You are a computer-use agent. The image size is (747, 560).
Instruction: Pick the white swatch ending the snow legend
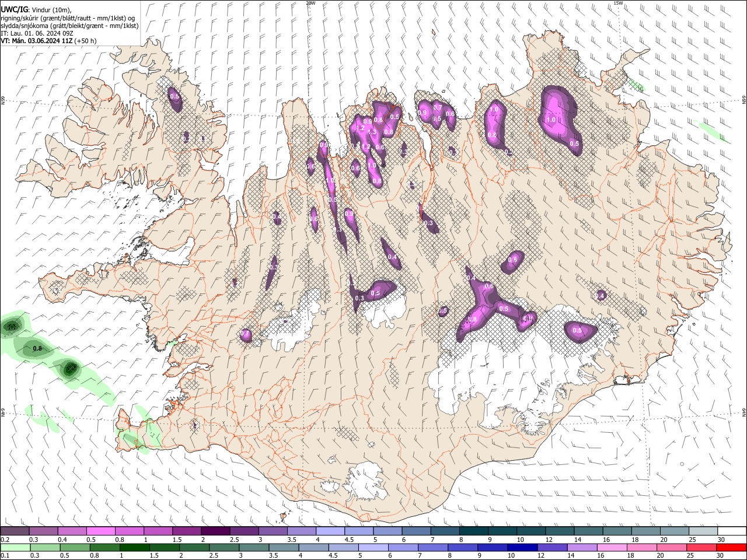pyautogui.click(x=731, y=531)
